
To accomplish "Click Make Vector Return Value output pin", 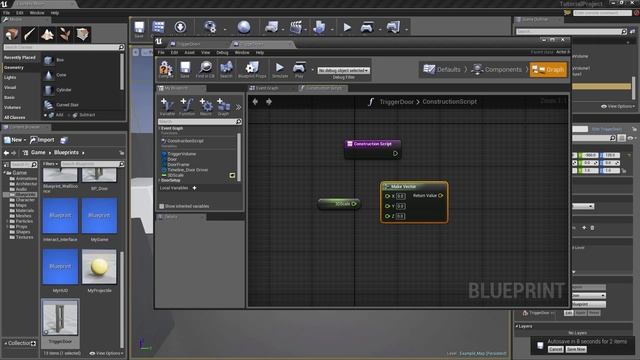I will pos(440,196).
